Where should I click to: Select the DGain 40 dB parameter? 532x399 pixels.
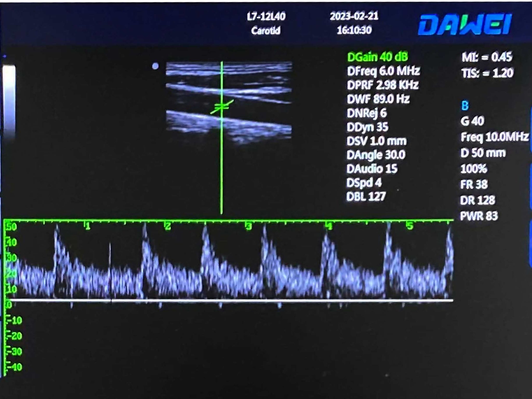pyautogui.click(x=377, y=57)
